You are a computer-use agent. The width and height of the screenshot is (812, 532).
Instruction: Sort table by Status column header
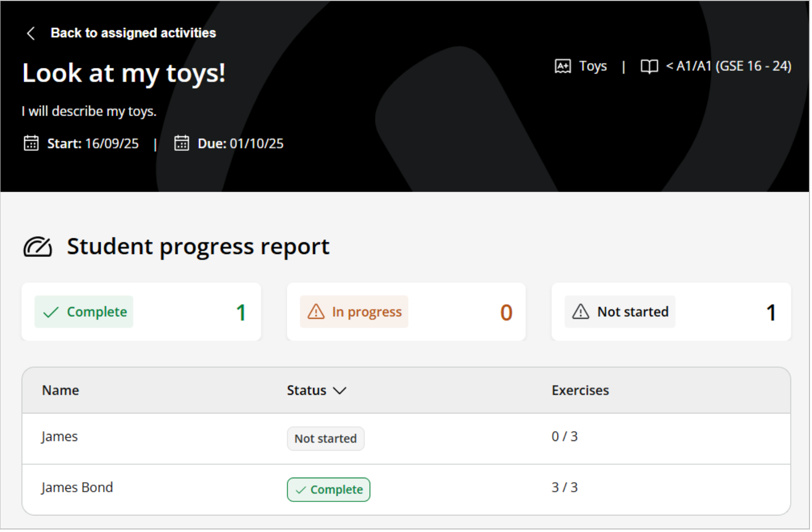click(x=307, y=391)
